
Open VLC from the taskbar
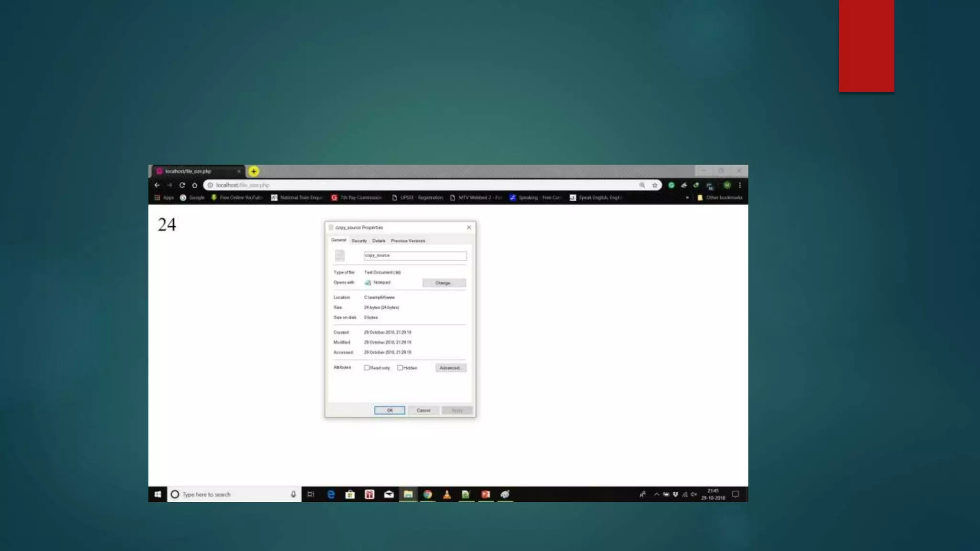pos(447,495)
